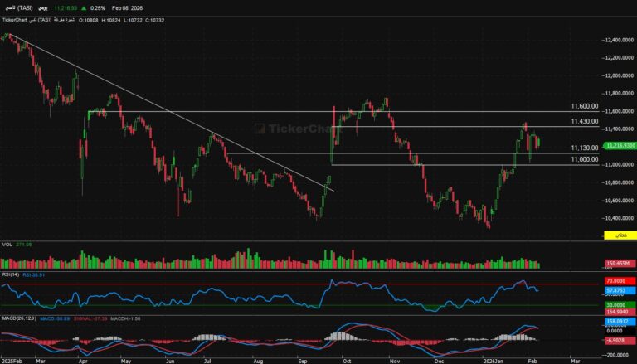Click the green up-arrow change indicator
Image resolution: width=637 pixels, height=364 pixels.
(85, 7)
